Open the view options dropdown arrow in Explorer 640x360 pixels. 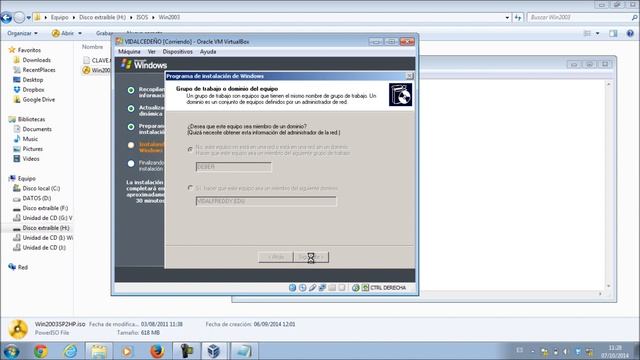click(x=598, y=33)
